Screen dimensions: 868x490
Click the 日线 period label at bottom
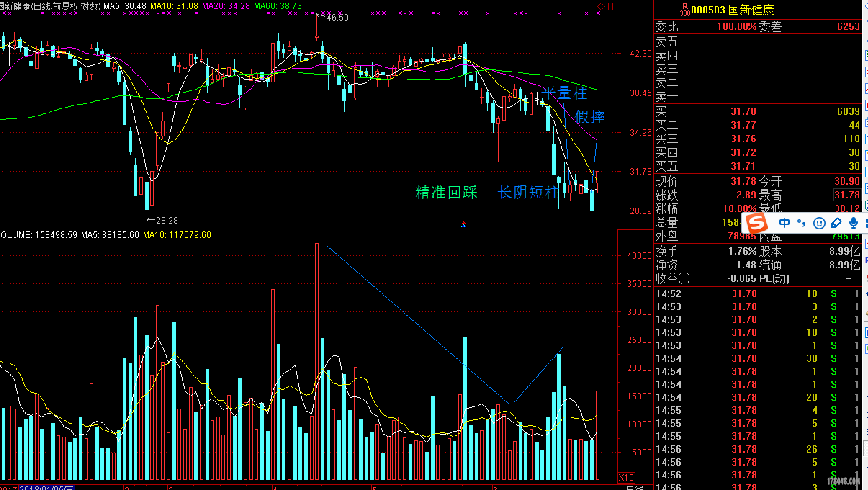(x=634, y=487)
